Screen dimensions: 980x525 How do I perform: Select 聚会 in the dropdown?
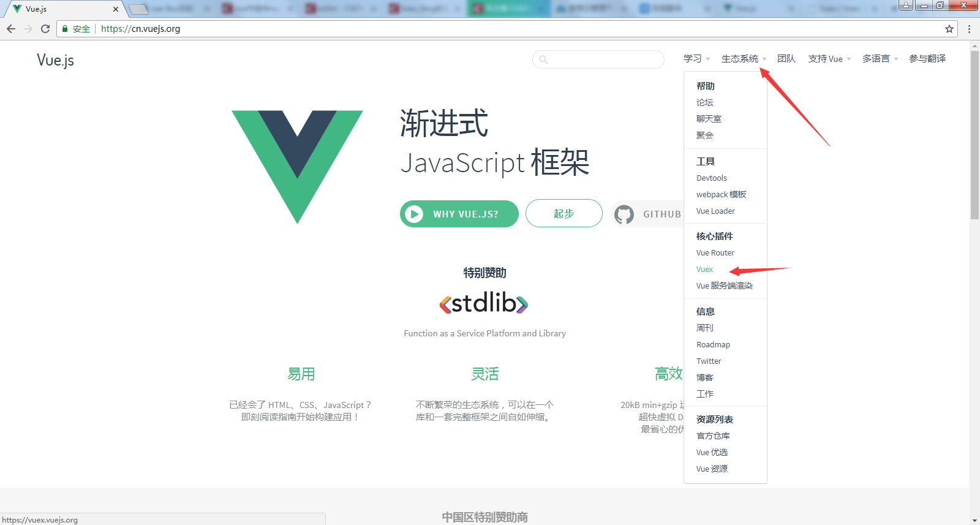click(x=705, y=135)
